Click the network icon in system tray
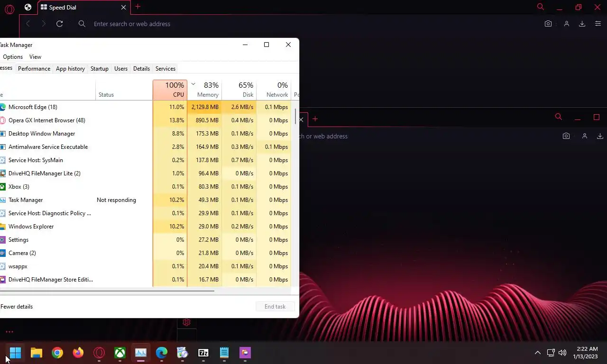The image size is (607, 364). pyautogui.click(x=551, y=353)
